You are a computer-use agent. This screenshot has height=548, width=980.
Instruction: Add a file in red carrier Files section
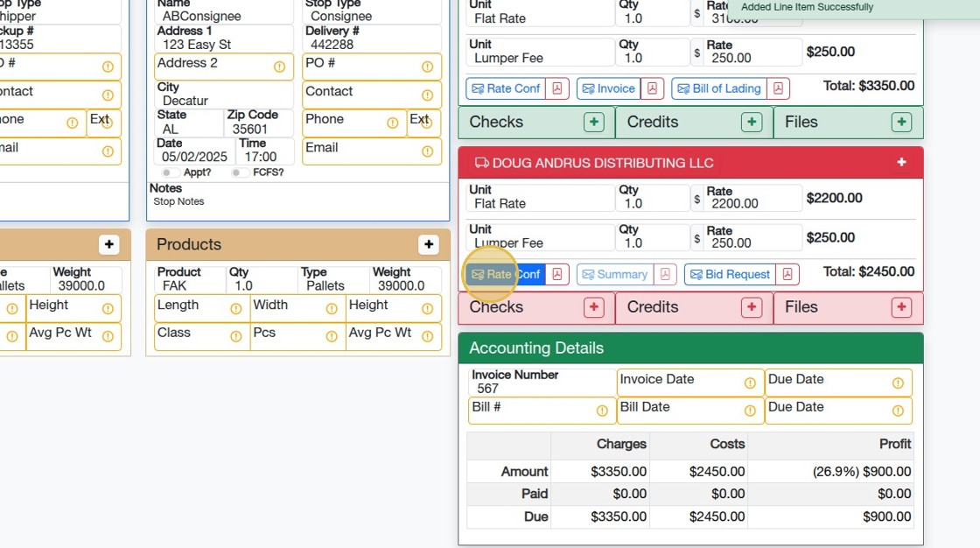click(901, 307)
